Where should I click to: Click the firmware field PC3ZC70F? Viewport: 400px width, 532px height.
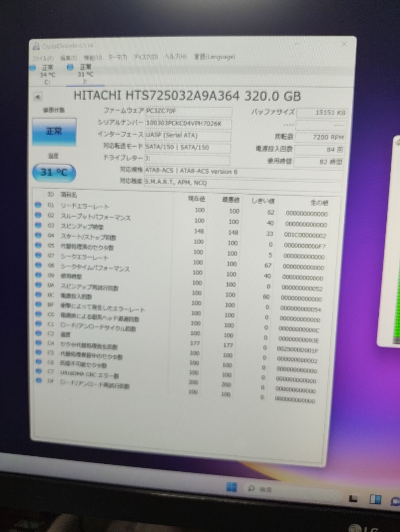tap(188, 111)
